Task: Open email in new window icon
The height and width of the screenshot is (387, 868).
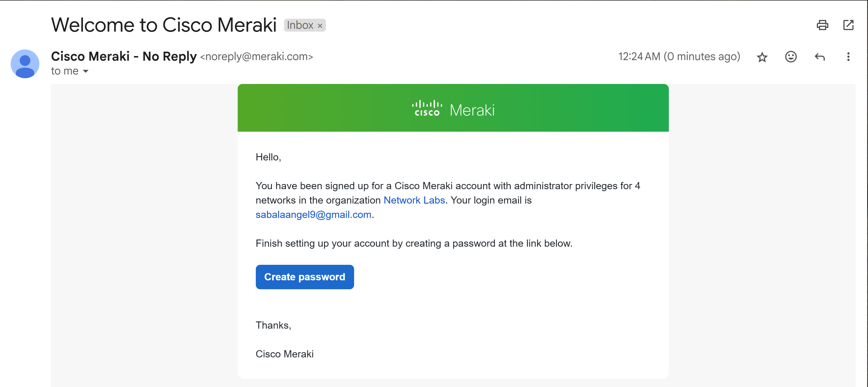Action: pyautogui.click(x=848, y=25)
